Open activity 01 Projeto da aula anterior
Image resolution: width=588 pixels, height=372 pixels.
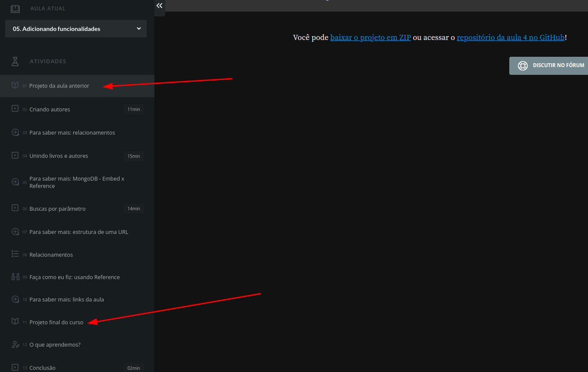coord(77,86)
